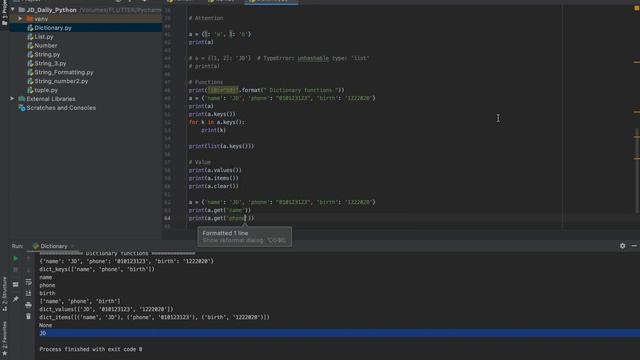Image resolution: width=640 pixels, height=360 pixels.
Task: Select Scratches and Consoles node
Action: pyautogui.click(x=61, y=108)
